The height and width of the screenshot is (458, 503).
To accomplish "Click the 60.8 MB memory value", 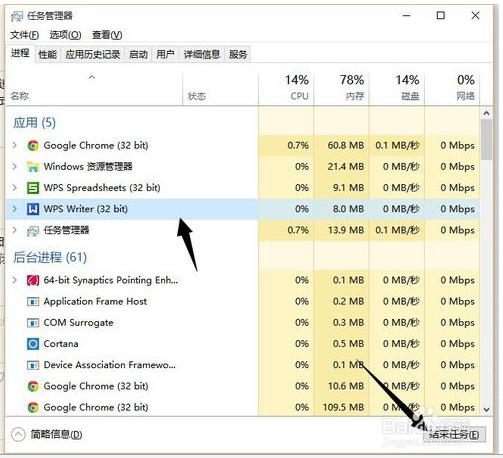I will click(x=345, y=146).
